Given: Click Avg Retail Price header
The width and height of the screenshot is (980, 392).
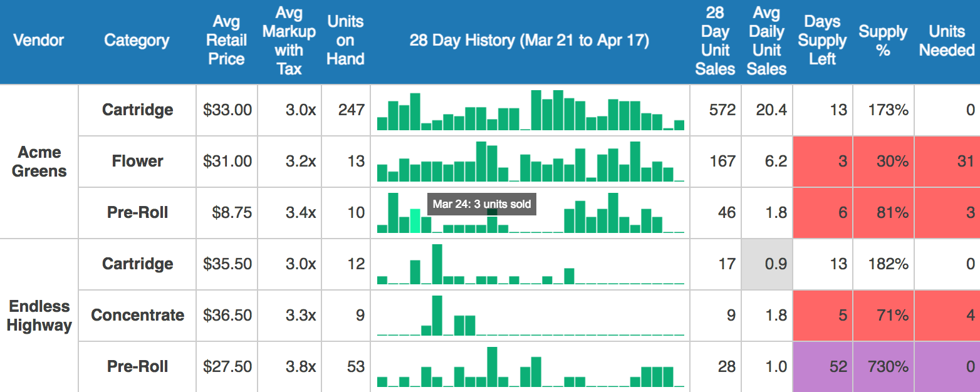Looking at the screenshot, I should click(226, 41).
